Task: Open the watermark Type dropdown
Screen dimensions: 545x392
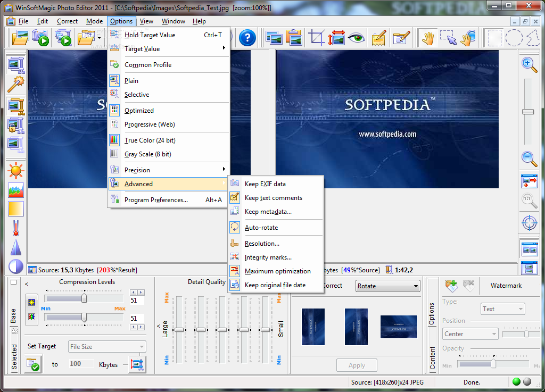Action: (x=502, y=309)
